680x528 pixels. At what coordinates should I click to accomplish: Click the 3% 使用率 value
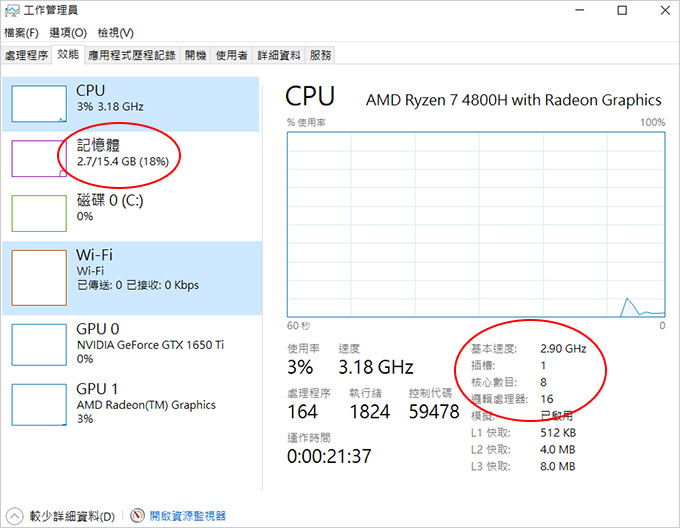click(x=300, y=367)
